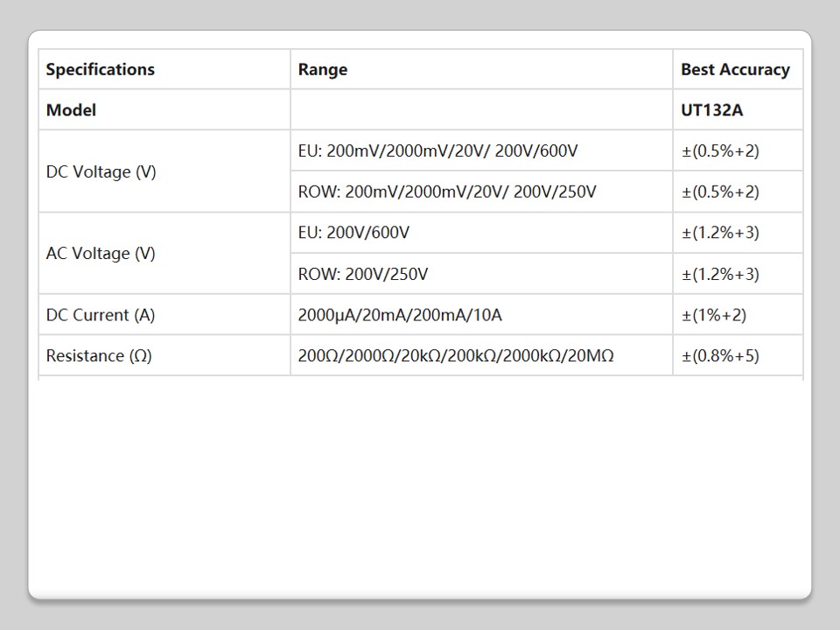Select the Model row label
Screen dimensions: 840x630
[72, 110]
